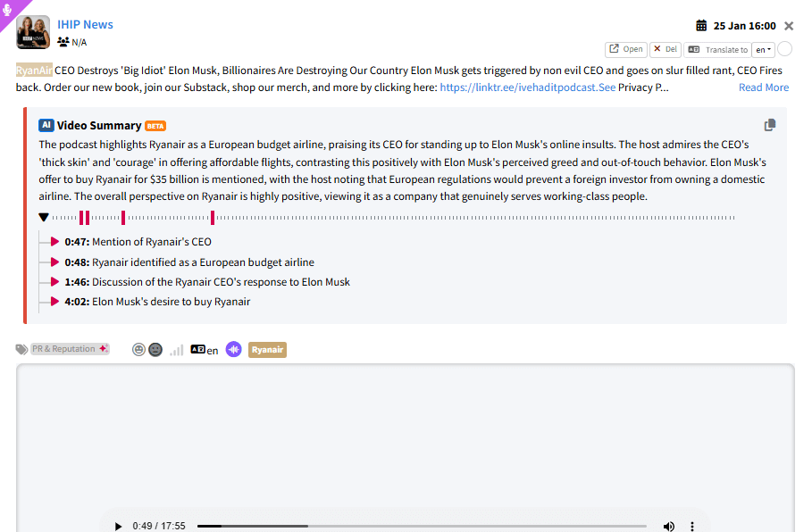Open the mention in a new window
Viewport: 812px width, 532px height.
(x=625, y=50)
